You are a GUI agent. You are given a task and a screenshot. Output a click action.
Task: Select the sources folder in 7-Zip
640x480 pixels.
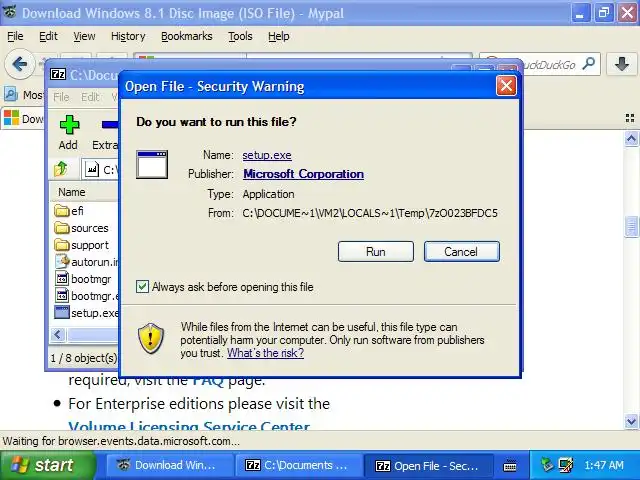(81, 228)
